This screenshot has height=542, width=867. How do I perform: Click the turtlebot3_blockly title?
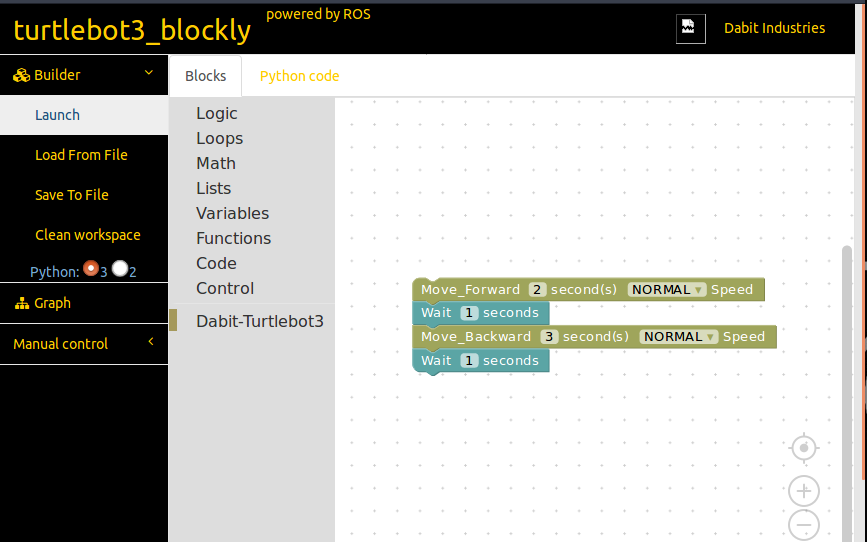point(132,30)
